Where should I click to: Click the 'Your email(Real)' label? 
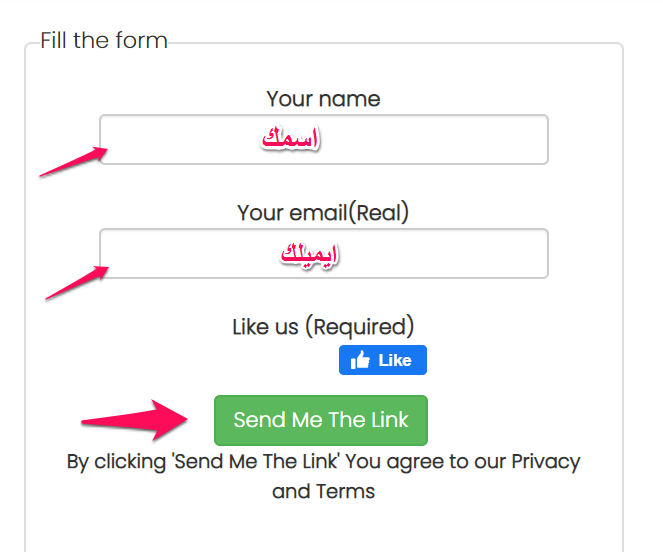(323, 212)
